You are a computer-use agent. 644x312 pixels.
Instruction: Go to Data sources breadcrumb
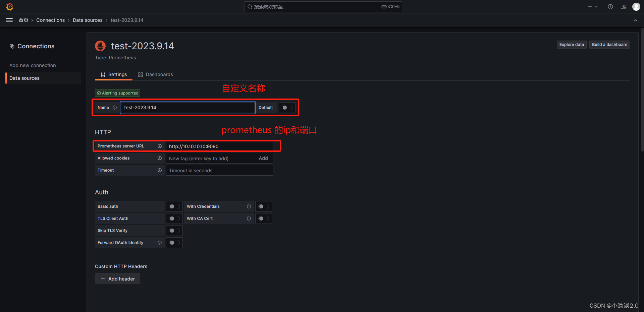(x=88, y=20)
